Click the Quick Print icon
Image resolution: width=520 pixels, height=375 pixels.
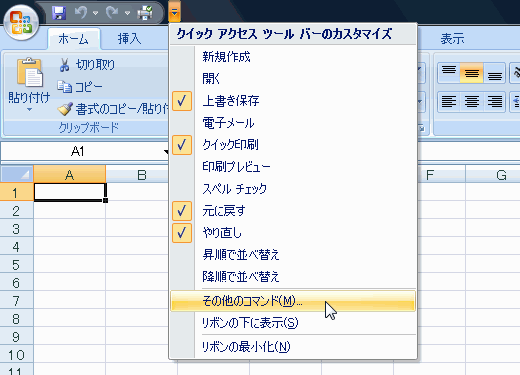[145, 13]
